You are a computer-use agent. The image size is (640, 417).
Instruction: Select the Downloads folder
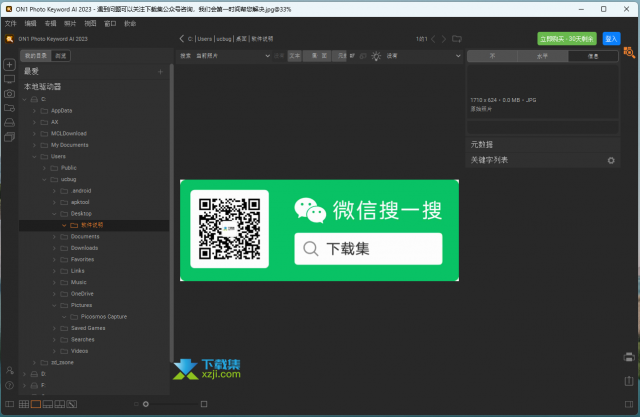point(84,248)
